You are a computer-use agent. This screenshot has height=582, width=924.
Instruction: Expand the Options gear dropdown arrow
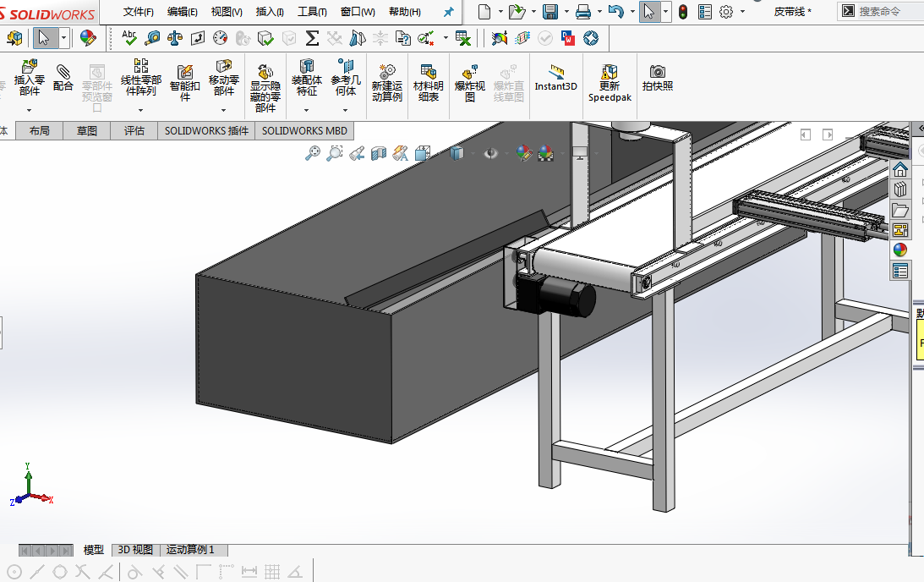(742, 12)
